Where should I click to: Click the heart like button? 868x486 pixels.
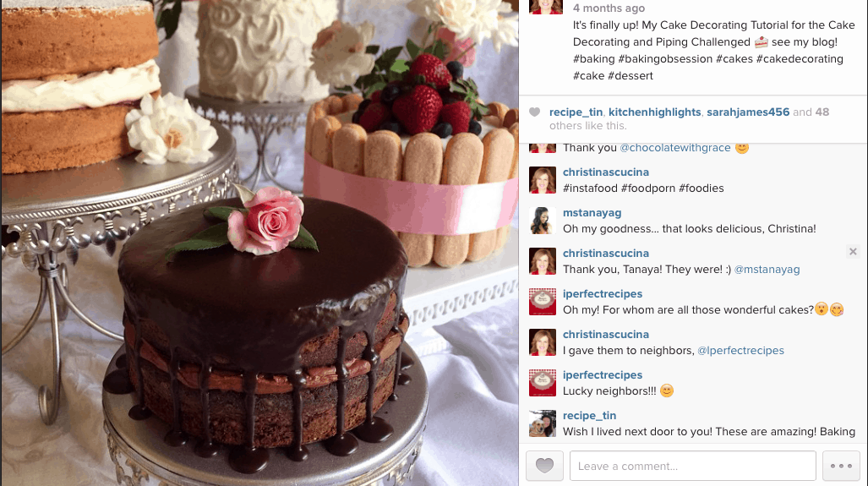coord(544,466)
